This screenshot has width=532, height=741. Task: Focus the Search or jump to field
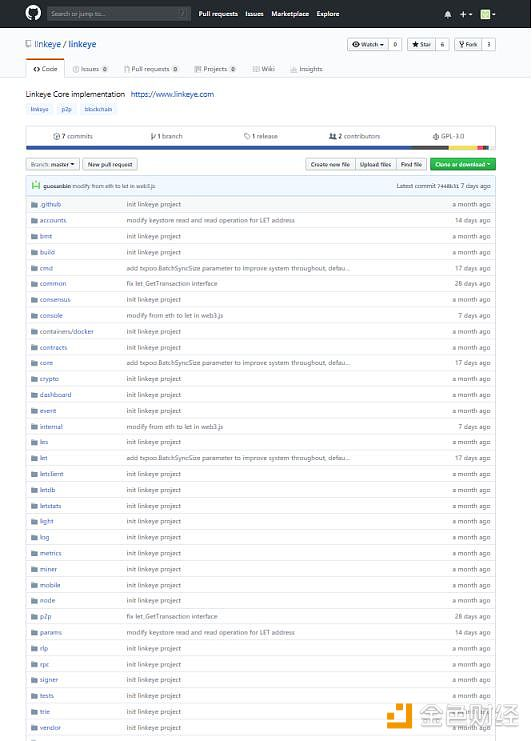point(119,13)
